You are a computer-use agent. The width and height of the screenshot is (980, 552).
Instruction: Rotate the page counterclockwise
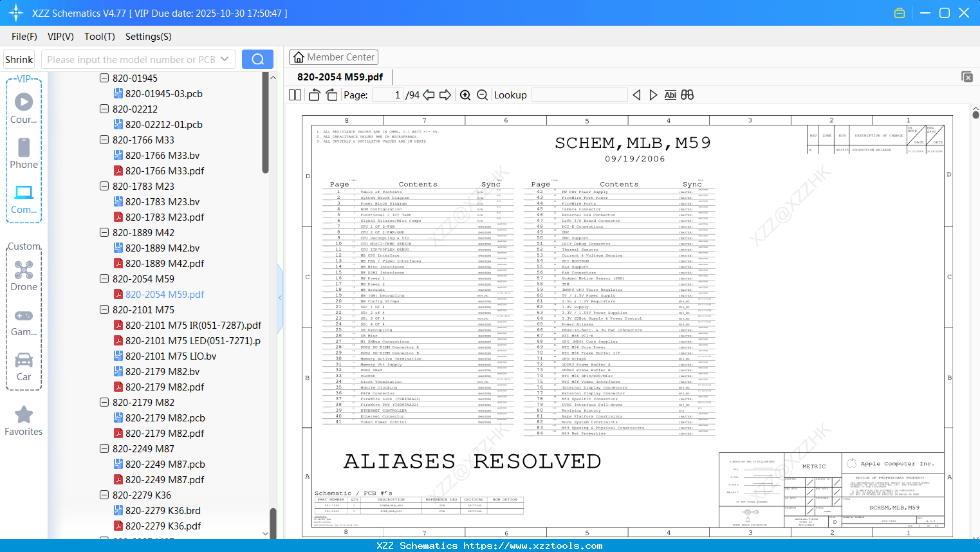click(314, 95)
